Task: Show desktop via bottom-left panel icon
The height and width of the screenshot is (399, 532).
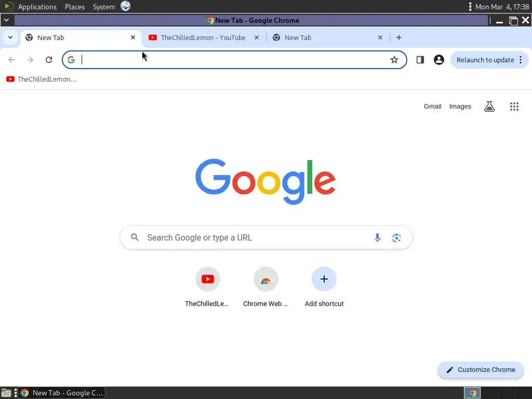Action: (x=6, y=393)
